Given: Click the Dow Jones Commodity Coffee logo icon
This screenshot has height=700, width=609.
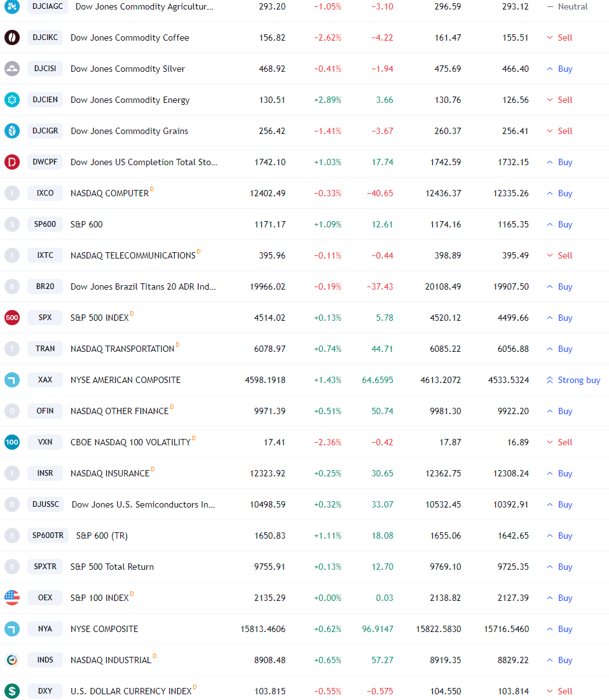Looking at the screenshot, I should [x=12, y=37].
